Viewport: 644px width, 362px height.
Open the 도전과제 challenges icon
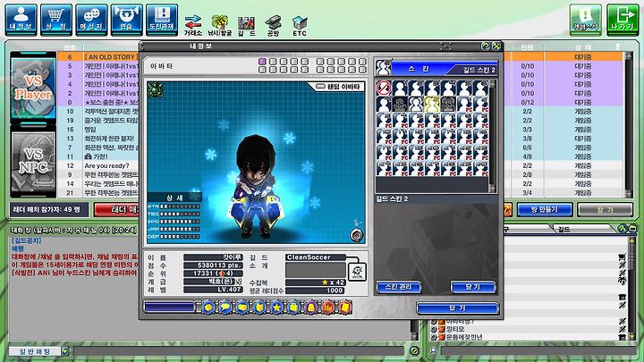pos(162,20)
